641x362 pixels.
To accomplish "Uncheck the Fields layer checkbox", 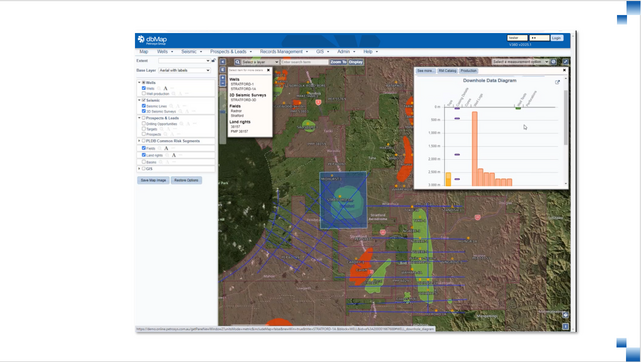I will [144, 148].
